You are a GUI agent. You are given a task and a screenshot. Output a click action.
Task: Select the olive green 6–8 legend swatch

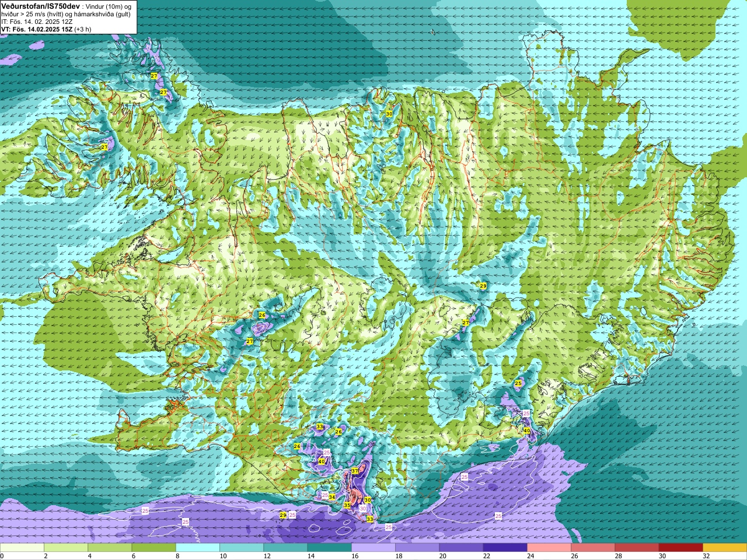coord(153,548)
